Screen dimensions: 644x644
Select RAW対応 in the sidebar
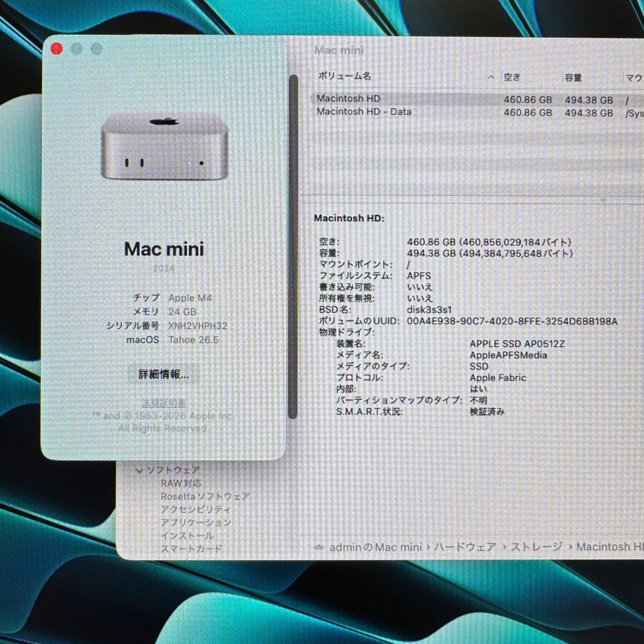tap(181, 483)
